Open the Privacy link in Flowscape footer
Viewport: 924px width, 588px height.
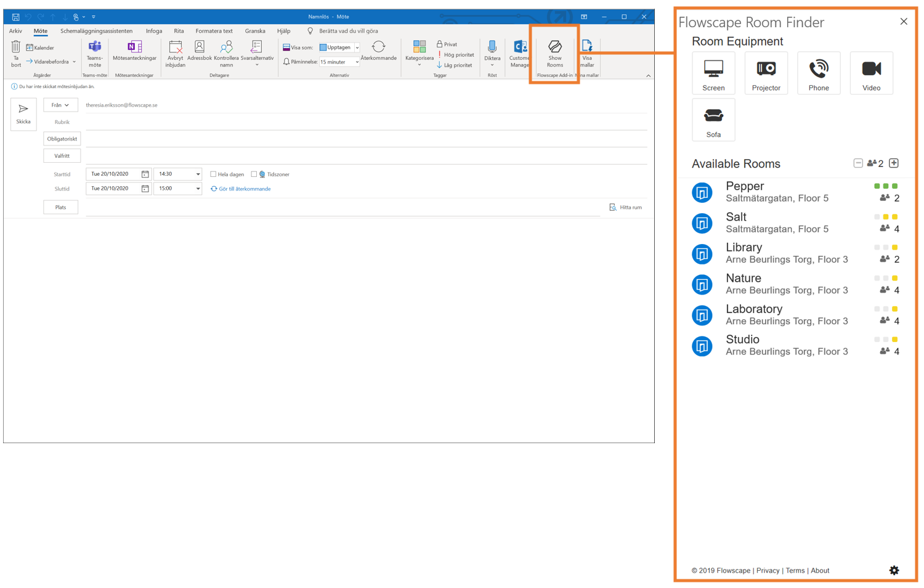pos(768,570)
